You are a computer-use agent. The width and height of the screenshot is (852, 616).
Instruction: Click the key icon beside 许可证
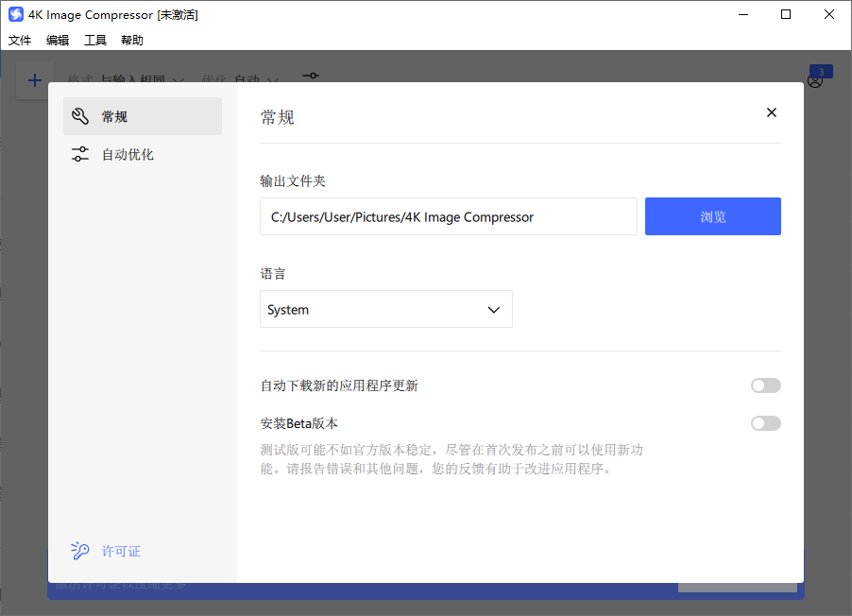point(80,551)
